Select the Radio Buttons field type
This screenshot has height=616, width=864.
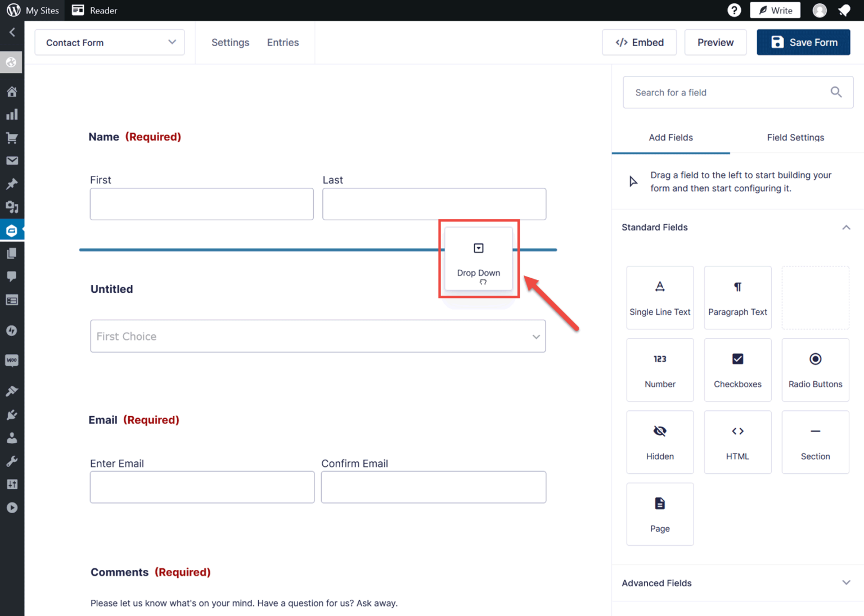pyautogui.click(x=815, y=370)
